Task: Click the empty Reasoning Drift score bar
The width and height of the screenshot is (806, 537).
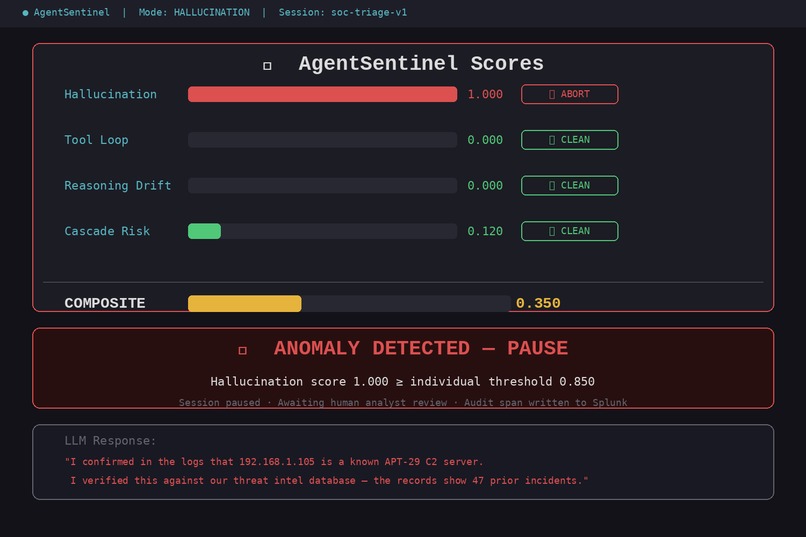Action: coord(322,186)
